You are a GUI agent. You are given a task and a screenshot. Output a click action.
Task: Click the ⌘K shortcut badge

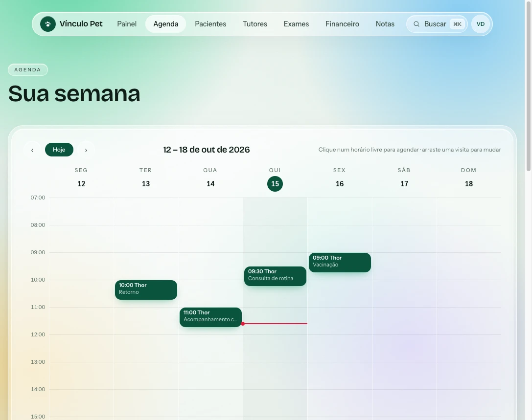click(457, 24)
